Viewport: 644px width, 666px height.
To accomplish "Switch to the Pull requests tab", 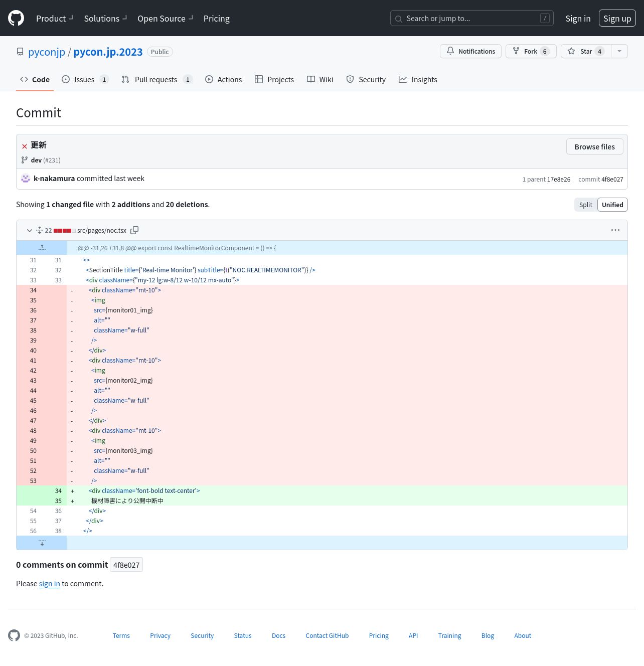I will (156, 79).
